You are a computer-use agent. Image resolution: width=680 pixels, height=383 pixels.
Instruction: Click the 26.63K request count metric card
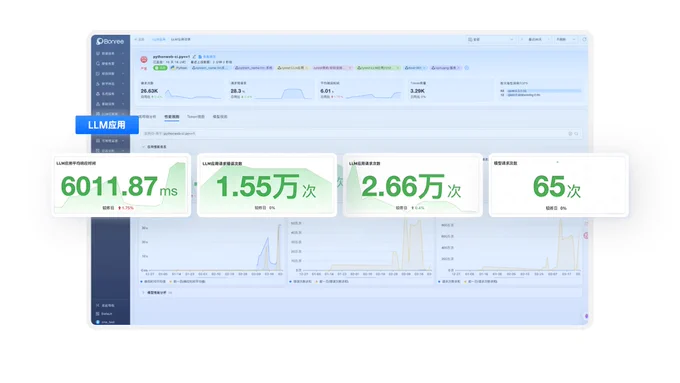pos(181,90)
